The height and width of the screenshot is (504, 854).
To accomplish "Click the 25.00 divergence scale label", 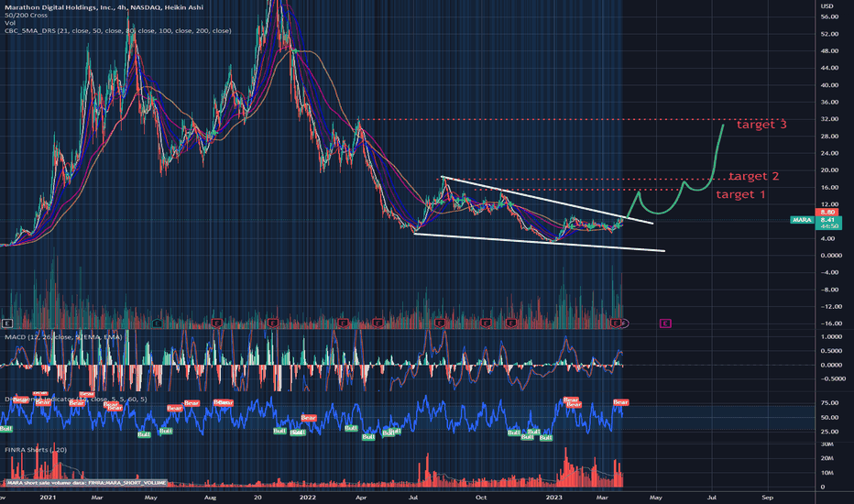I will coord(829,432).
